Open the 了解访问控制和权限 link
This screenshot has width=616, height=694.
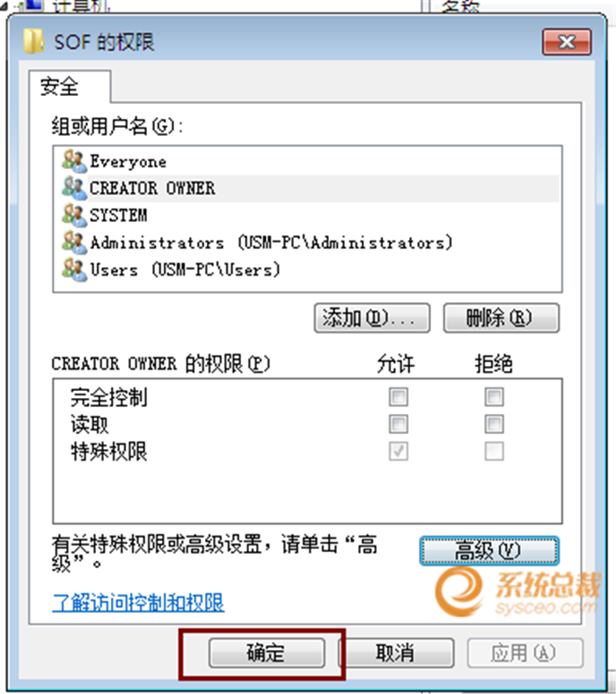[x=138, y=602]
